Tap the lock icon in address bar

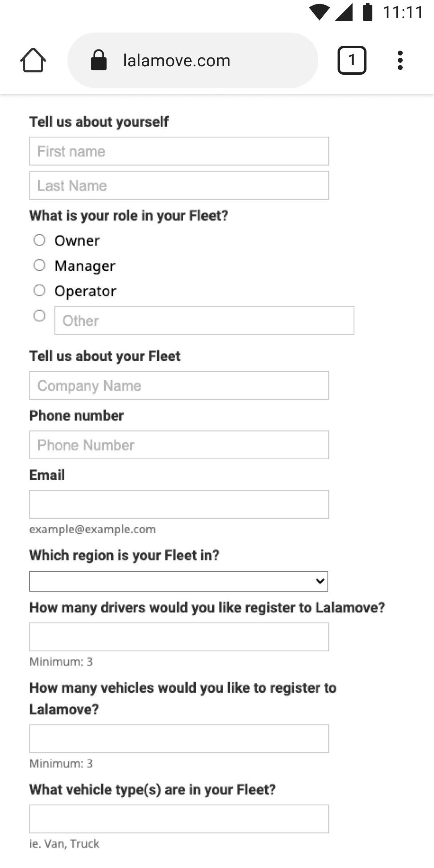click(98, 60)
